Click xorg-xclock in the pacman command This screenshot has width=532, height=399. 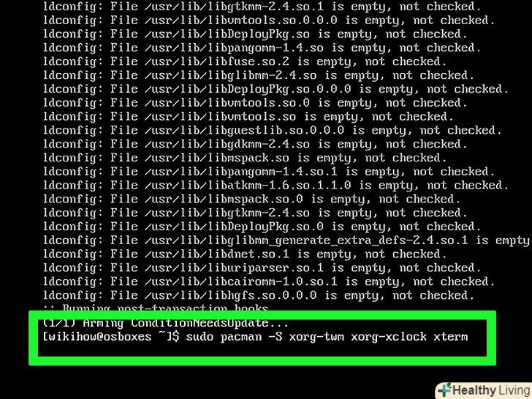389,337
